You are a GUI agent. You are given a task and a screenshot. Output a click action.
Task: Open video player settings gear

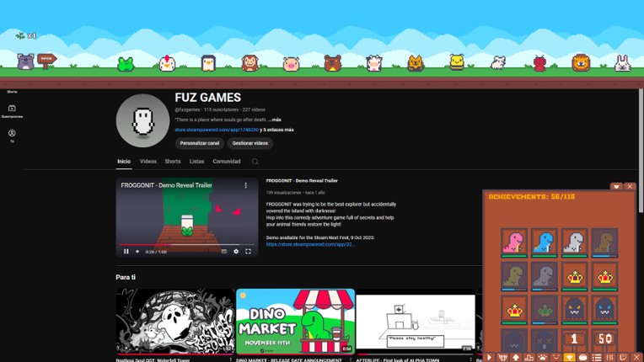236,251
